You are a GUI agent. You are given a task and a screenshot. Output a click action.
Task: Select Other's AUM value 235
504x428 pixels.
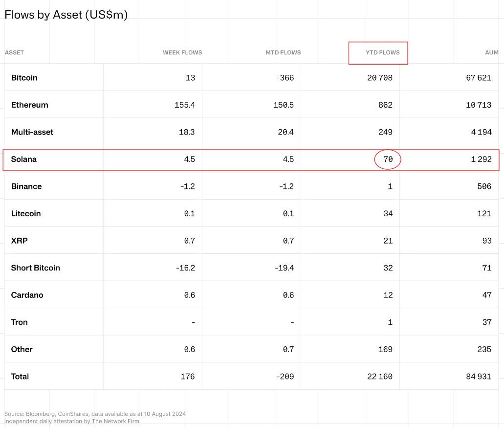[x=484, y=350]
